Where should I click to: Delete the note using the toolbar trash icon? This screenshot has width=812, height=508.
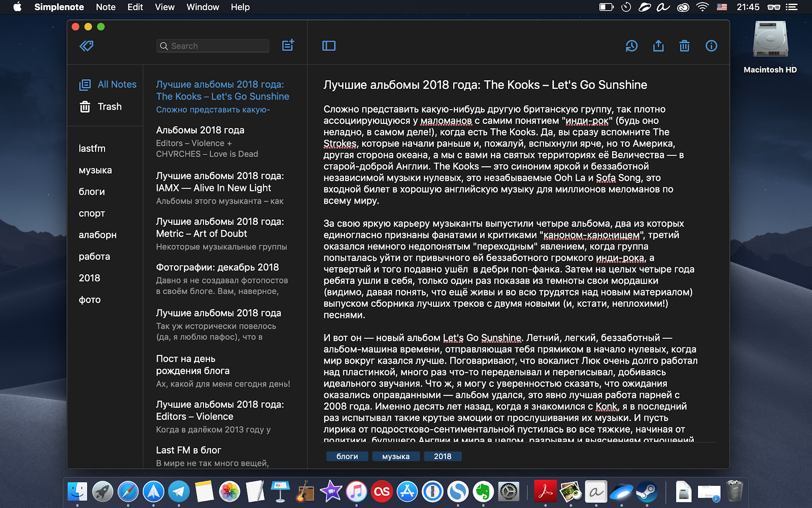tap(685, 46)
